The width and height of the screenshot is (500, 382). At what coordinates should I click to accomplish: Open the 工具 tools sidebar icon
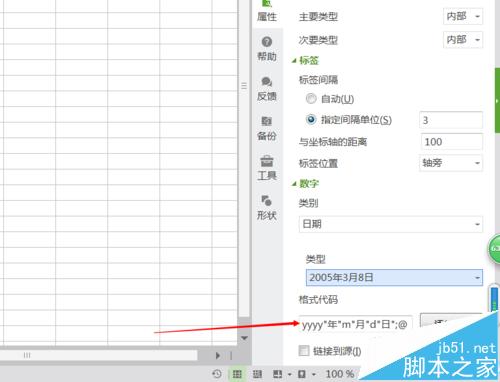point(267,168)
